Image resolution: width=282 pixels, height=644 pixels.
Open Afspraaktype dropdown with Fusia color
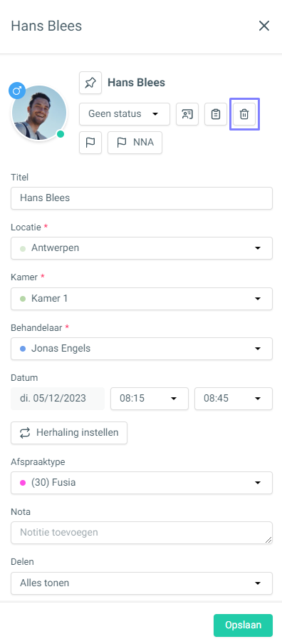tap(142, 483)
